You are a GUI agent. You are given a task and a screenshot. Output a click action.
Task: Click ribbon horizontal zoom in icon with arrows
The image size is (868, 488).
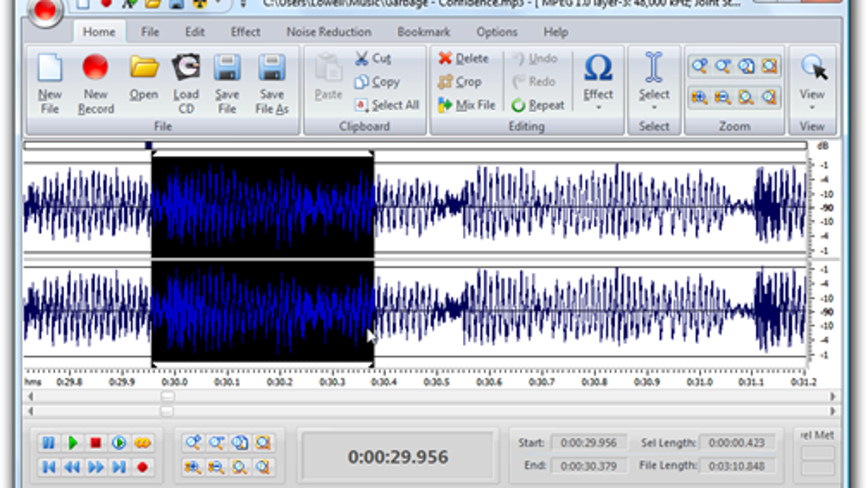tap(700, 98)
